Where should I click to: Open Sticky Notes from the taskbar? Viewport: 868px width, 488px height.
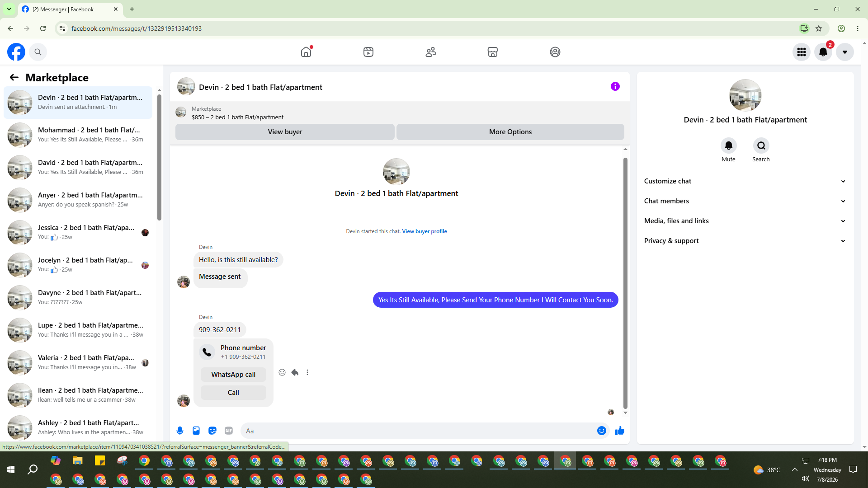point(100,460)
